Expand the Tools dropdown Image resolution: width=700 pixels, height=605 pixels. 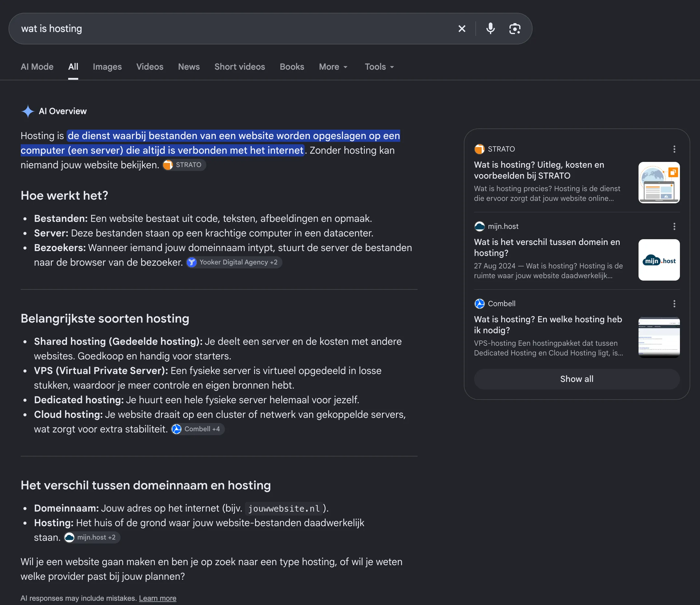pyautogui.click(x=380, y=67)
